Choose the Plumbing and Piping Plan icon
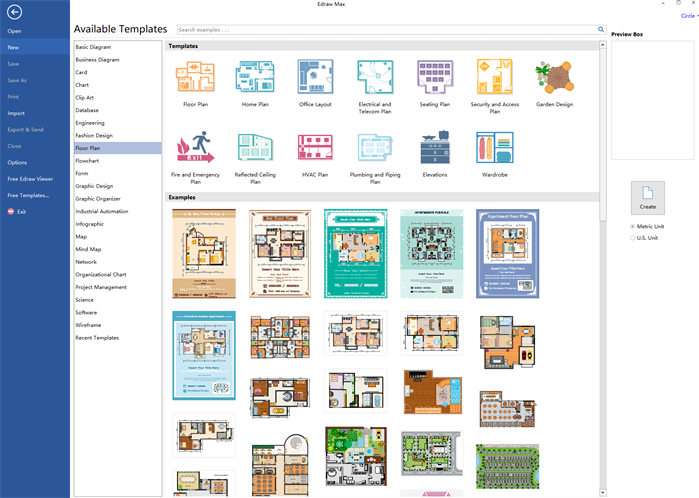 point(375,147)
